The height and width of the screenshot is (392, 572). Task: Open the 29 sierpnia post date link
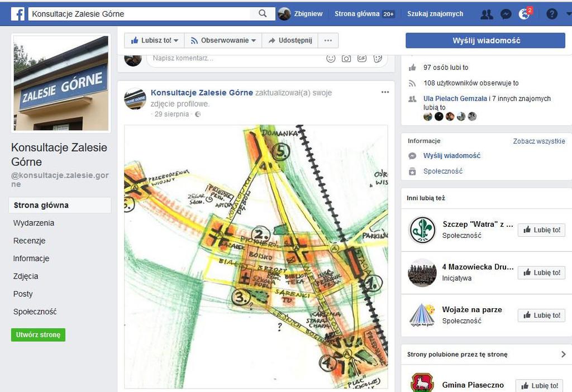(x=171, y=114)
